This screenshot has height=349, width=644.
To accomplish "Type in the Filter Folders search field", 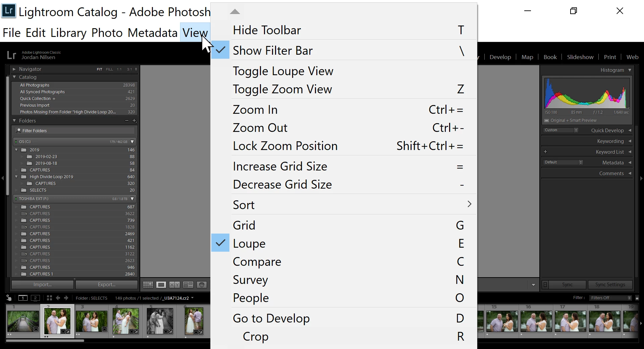I will click(x=77, y=131).
